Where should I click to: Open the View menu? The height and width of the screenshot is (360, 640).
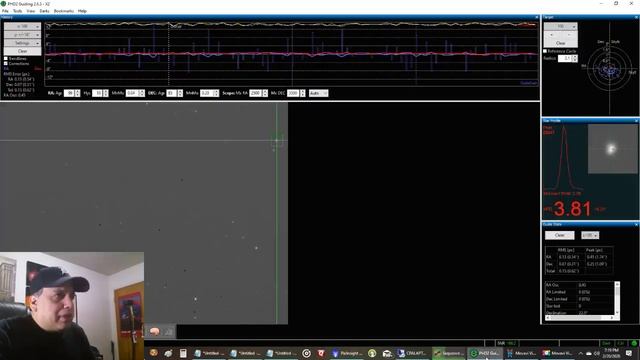(31, 11)
